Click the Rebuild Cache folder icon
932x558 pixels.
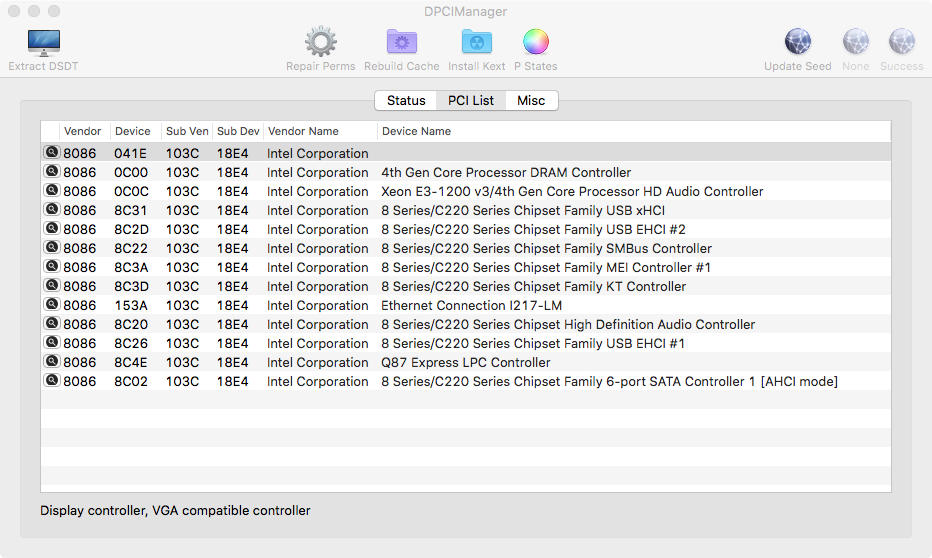[402, 43]
